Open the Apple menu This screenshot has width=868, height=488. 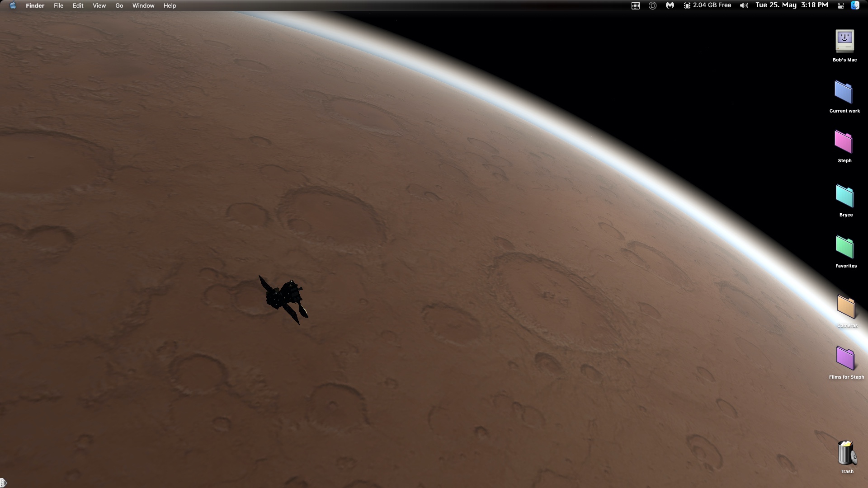(x=13, y=5)
